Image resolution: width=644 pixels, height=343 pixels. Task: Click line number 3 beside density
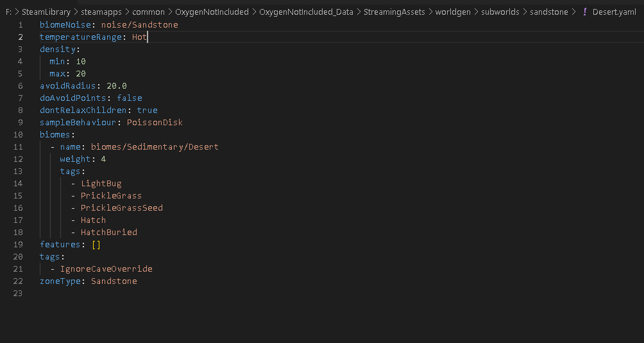click(x=21, y=49)
